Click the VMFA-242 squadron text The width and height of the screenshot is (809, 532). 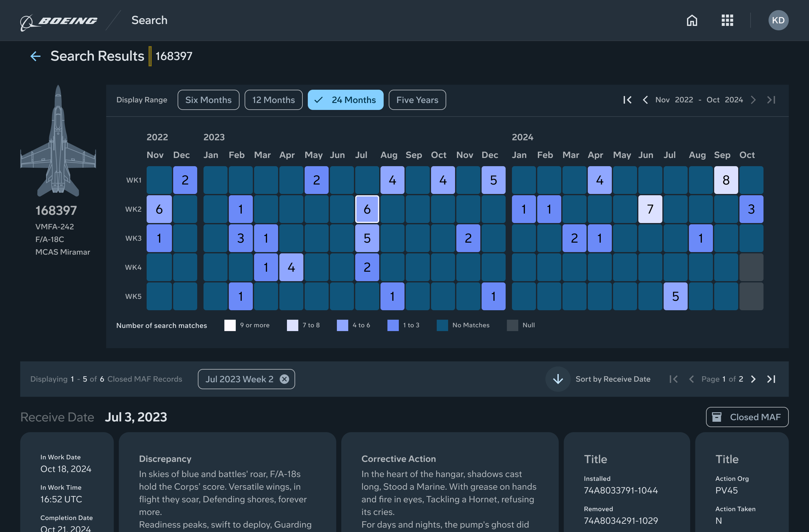click(54, 227)
